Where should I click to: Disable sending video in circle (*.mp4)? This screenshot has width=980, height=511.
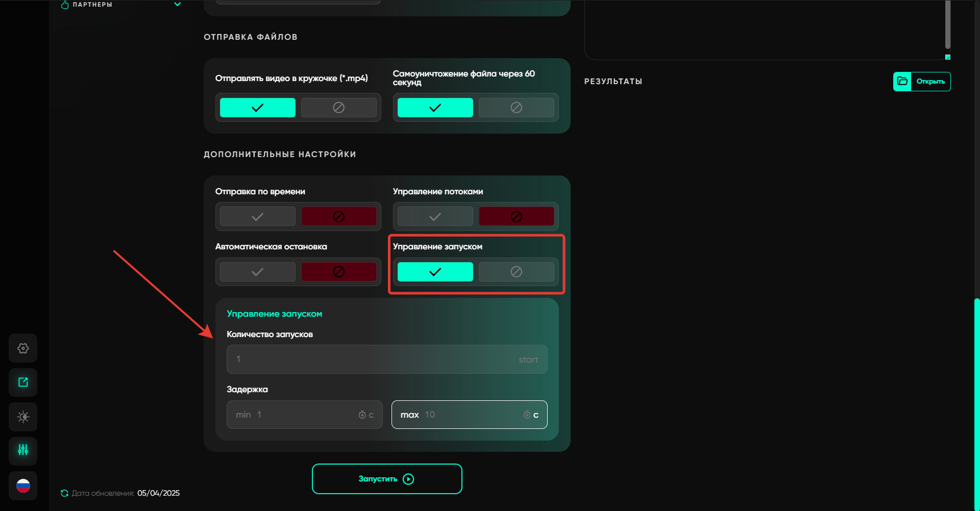tap(338, 108)
